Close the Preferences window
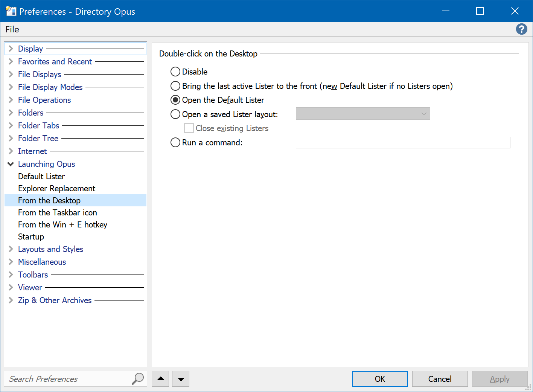This screenshot has height=392, width=533. pos(515,11)
